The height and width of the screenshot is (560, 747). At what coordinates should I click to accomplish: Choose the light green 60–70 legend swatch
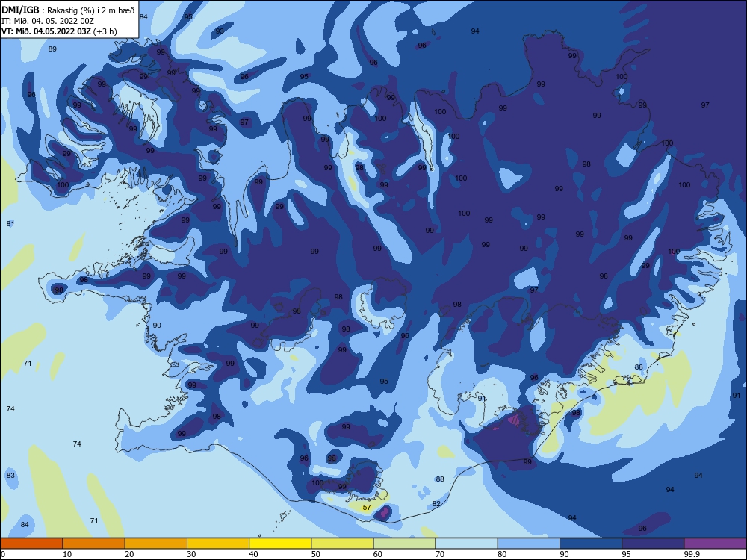(404, 544)
